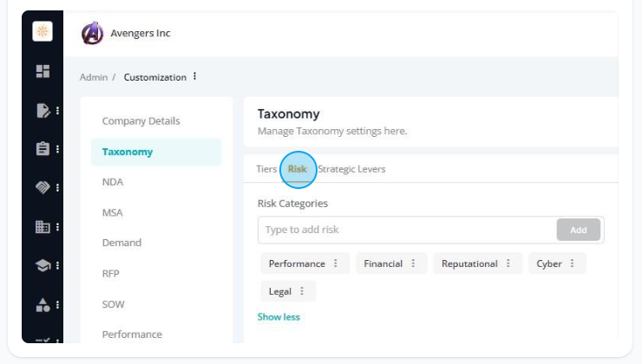
Task: Click the document edit icon in sidebar
Action: pyautogui.click(x=43, y=110)
